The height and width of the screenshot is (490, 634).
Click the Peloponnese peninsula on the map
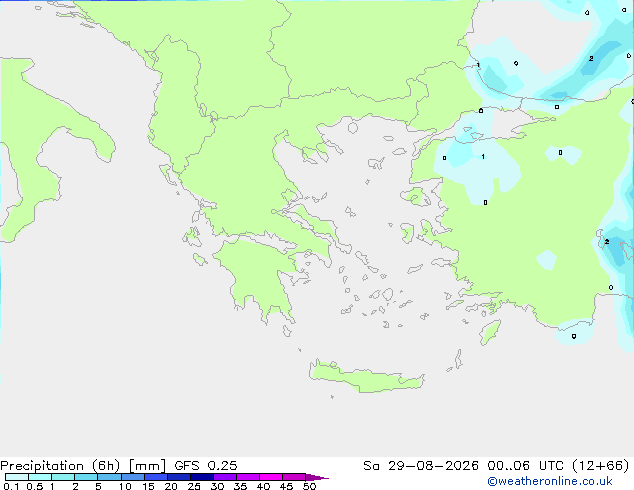pyautogui.click(x=259, y=275)
